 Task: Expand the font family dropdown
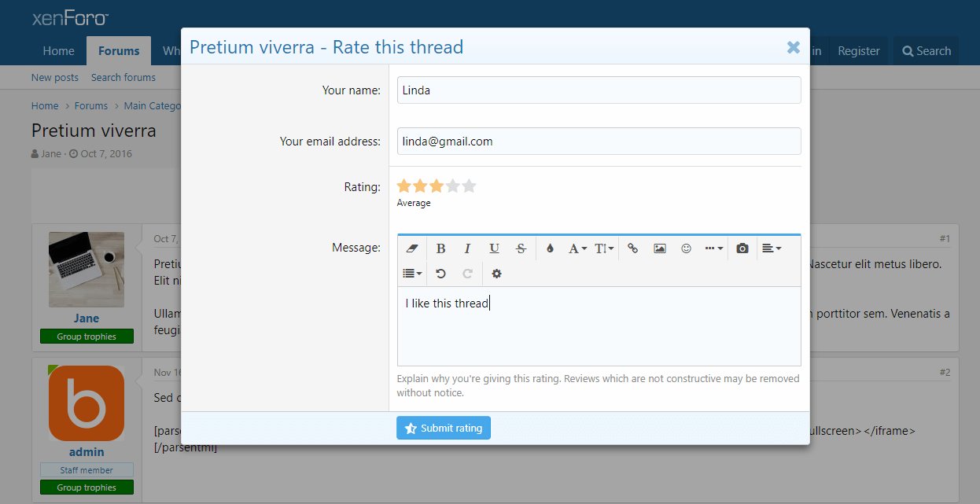coord(578,248)
